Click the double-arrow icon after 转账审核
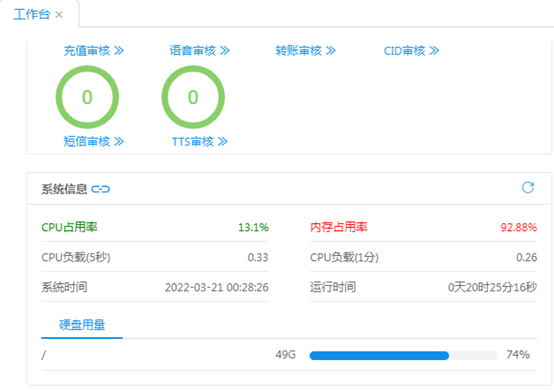 331,51
